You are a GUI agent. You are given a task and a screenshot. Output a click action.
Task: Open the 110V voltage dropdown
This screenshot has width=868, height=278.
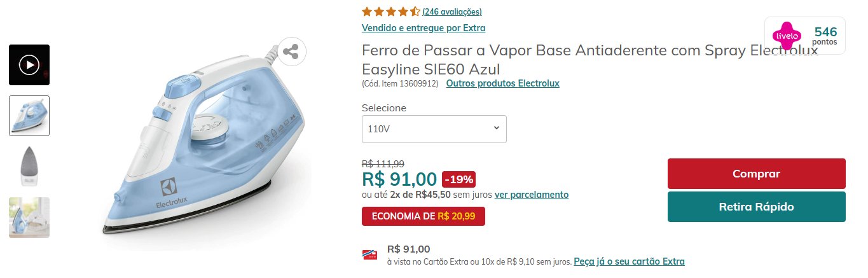pyautogui.click(x=434, y=129)
